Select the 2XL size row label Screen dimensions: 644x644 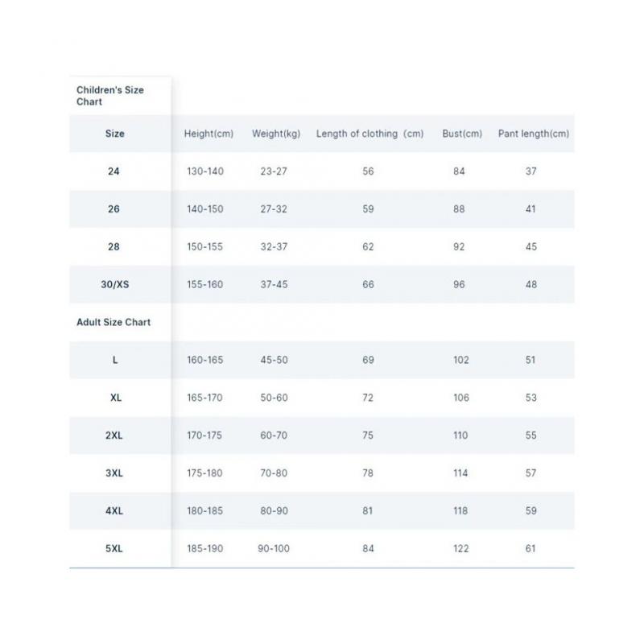click(114, 436)
